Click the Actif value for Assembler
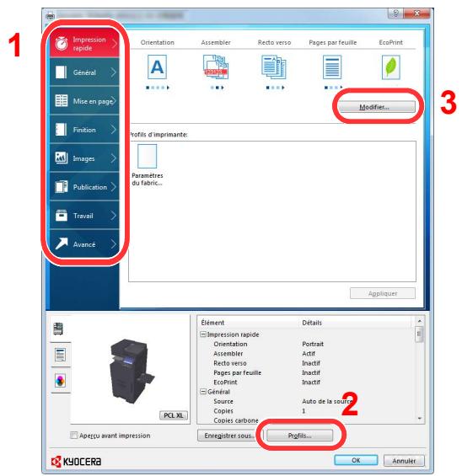Viewport: 462px width, 476px height. [309, 354]
